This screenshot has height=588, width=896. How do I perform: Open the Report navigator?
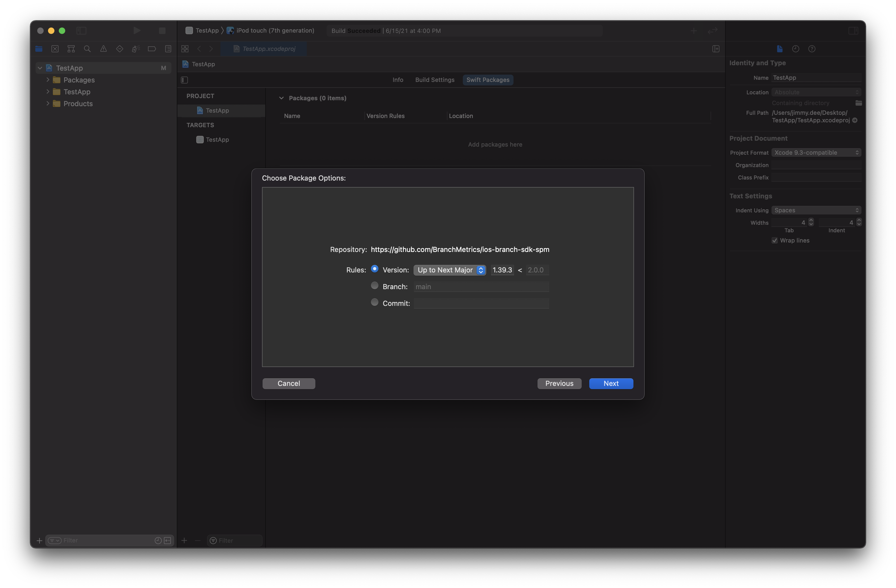click(168, 49)
